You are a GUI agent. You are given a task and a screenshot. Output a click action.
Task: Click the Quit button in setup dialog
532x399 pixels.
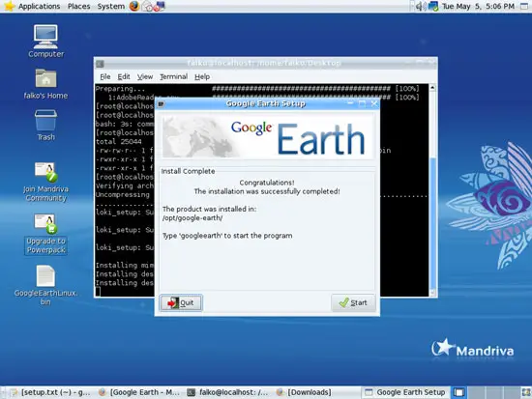181,302
